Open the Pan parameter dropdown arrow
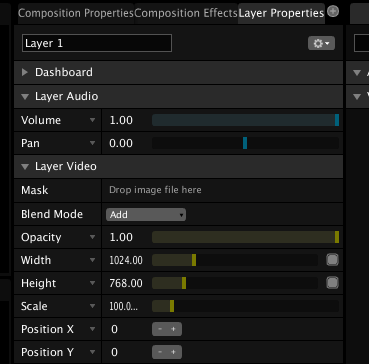Viewport: 369px width, 364px height. click(x=93, y=143)
